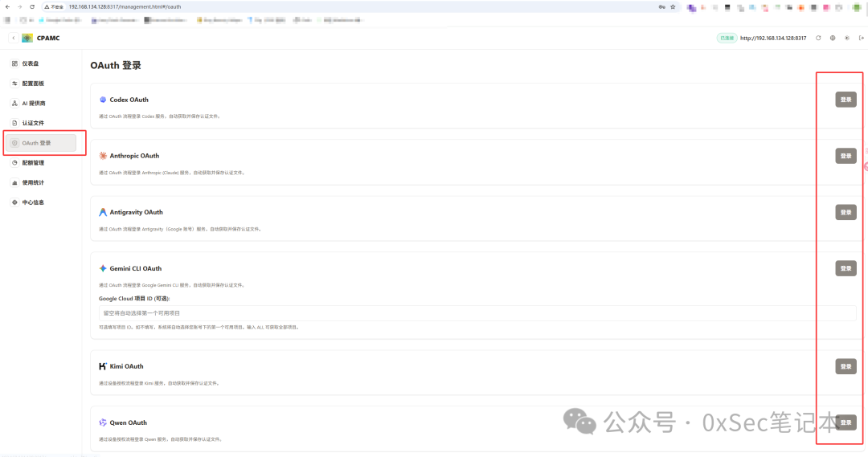Image resolution: width=868 pixels, height=457 pixels.
Task: Click the Gemini CLI OAuth sparkle icon
Action: pyautogui.click(x=103, y=268)
